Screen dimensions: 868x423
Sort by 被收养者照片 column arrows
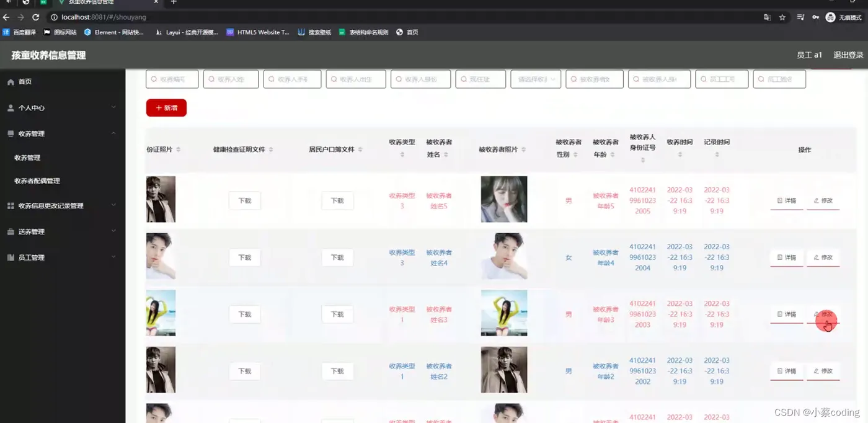(523, 149)
